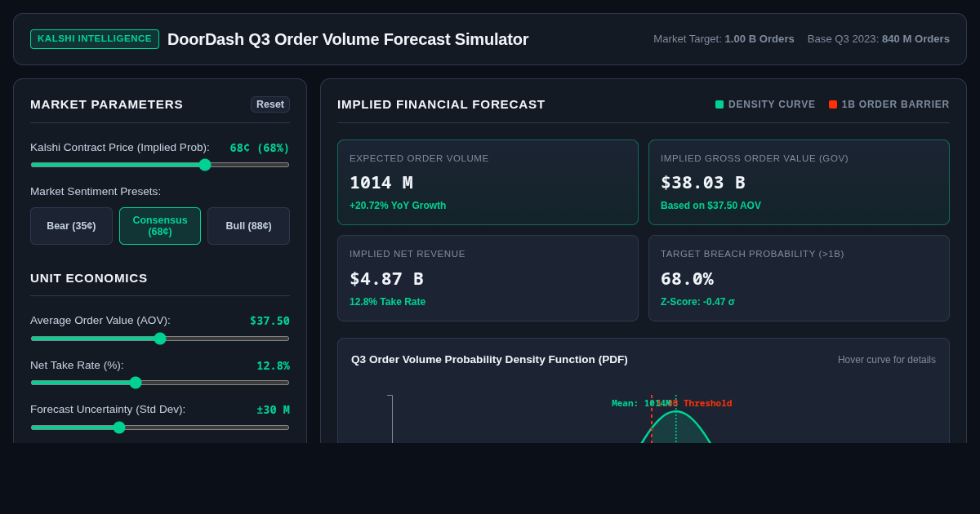Click the 'IMPLIED FINANCIAL FORECAST' heading
Screen dimensions: 980x514
tap(441, 104)
